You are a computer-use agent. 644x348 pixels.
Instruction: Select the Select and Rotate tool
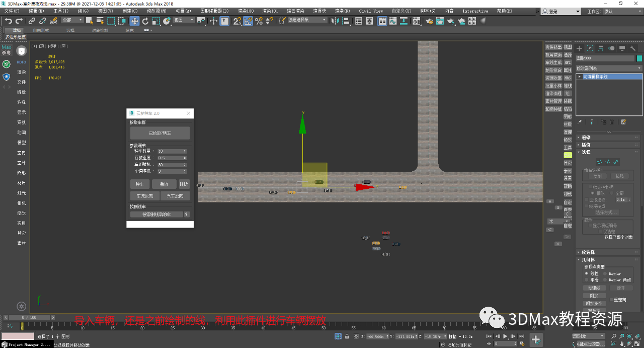145,21
